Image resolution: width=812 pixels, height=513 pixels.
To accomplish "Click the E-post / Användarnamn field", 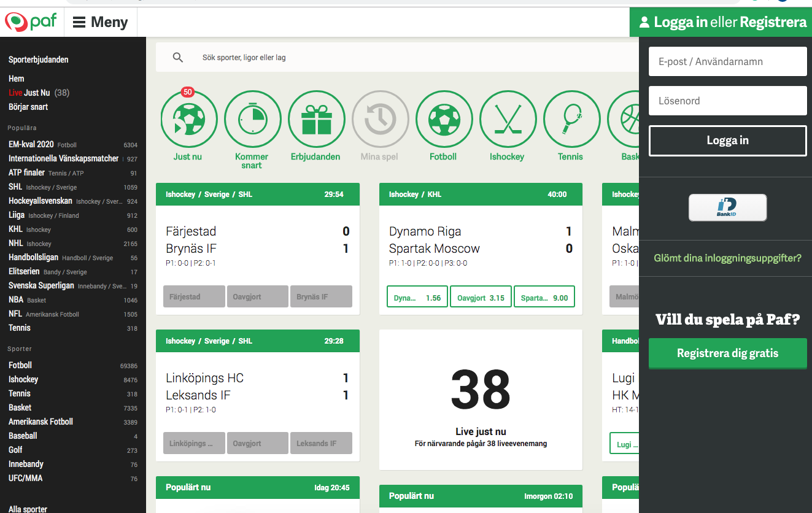I will click(x=727, y=61).
